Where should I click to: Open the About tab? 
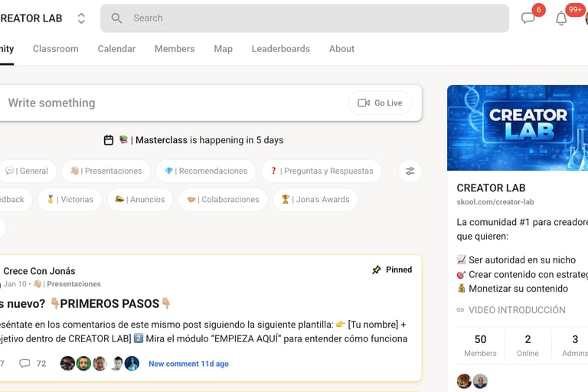(x=341, y=49)
